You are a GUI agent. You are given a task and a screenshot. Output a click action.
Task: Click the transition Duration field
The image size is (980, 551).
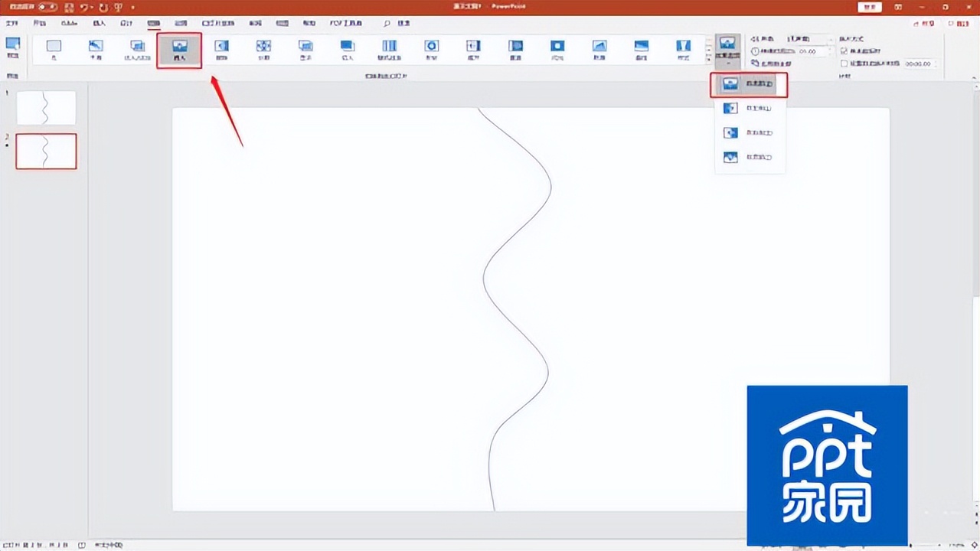(815, 51)
